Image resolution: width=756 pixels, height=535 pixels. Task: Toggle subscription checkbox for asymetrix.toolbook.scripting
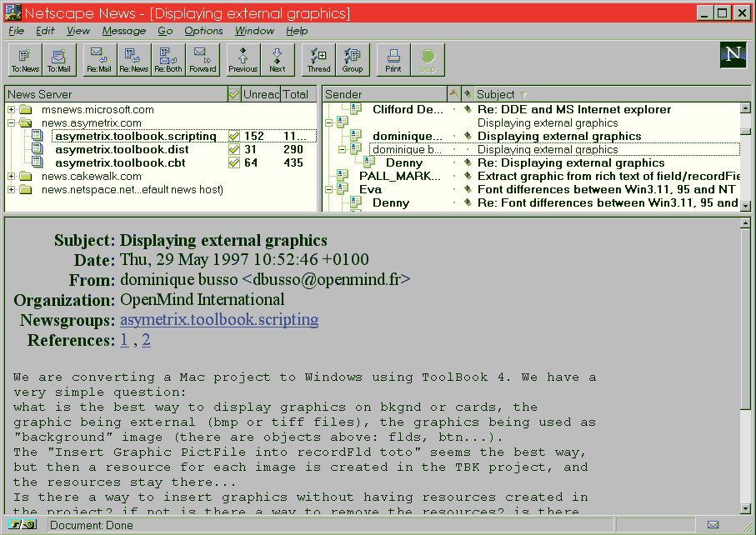[234, 137]
